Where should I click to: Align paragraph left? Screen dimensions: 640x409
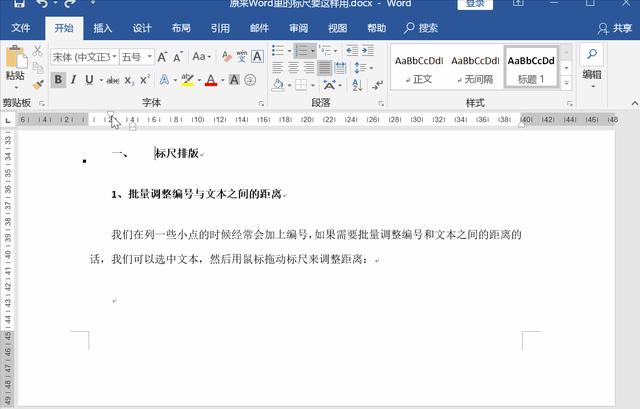point(278,68)
